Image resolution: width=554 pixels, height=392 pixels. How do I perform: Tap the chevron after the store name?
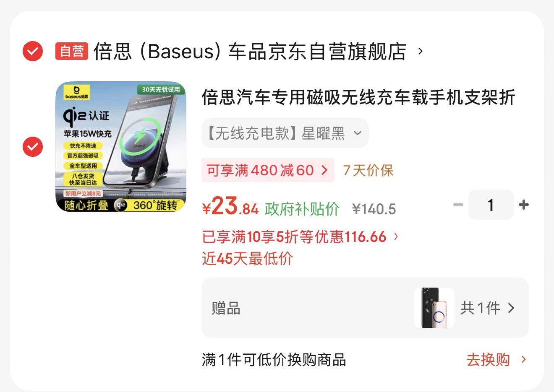coord(420,51)
